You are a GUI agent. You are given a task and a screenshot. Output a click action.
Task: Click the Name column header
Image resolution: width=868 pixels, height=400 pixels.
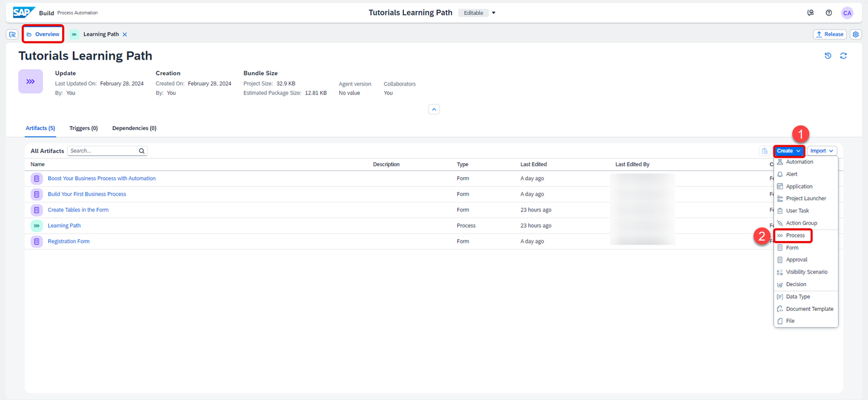37,164
